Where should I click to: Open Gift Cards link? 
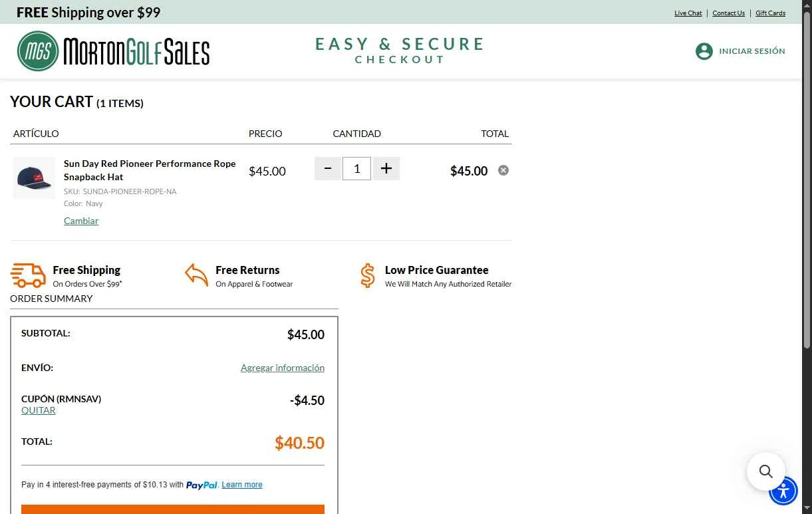770,13
